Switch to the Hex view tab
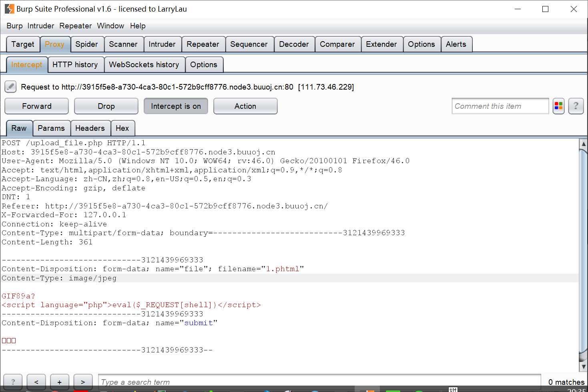The width and height of the screenshot is (588, 392). point(122,128)
